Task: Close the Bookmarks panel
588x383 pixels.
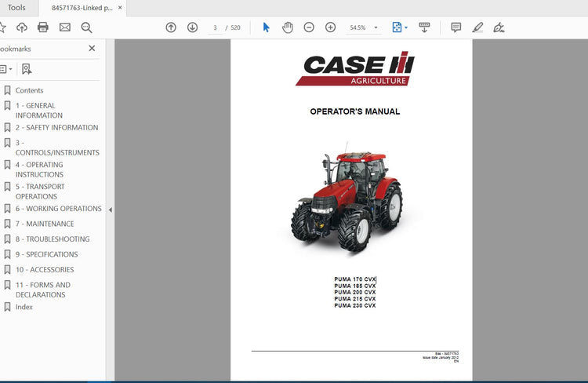Action: tap(92, 49)
